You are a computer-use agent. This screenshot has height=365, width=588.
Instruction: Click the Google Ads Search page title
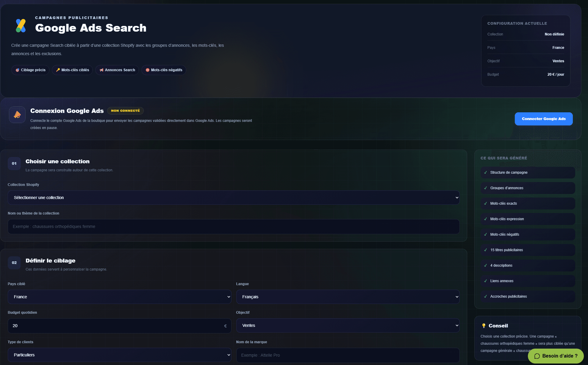click(x=91, y=28)
